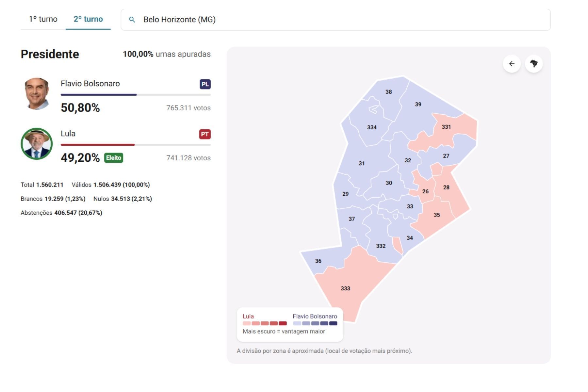588x392 pixels.
Task: Click the back arrow button on map
Action: tap(512, 64)
